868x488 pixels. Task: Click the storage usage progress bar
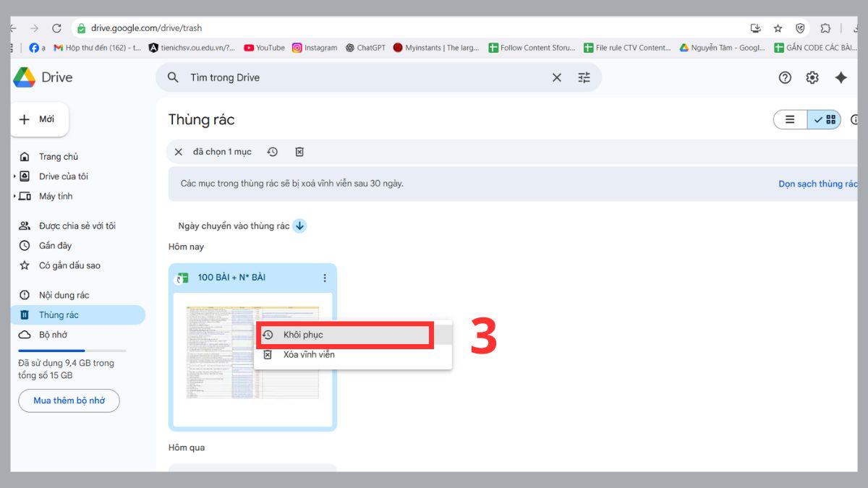tap(72, 351)
